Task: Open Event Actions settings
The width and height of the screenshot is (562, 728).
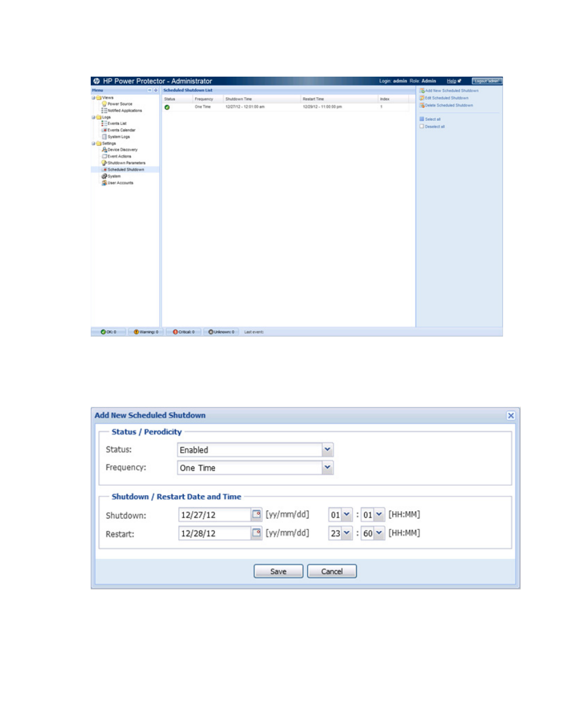Action: [x=119, y=156]
